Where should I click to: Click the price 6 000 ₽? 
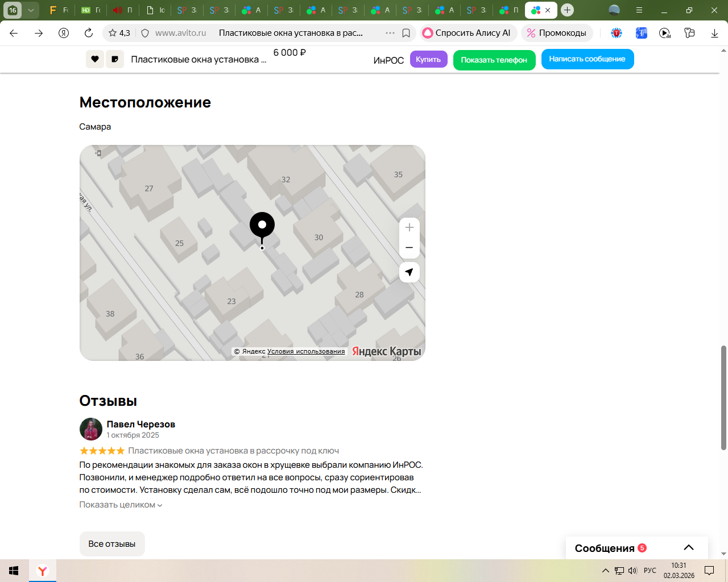pos(289,52)
